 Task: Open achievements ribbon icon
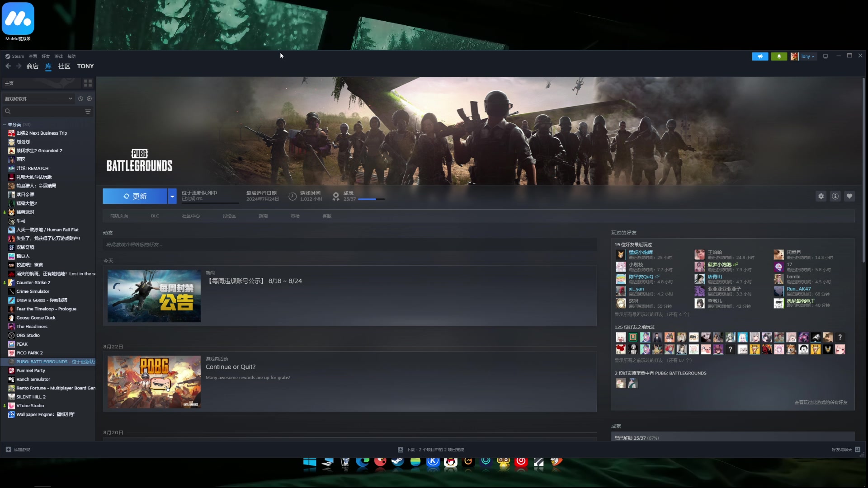336,196
